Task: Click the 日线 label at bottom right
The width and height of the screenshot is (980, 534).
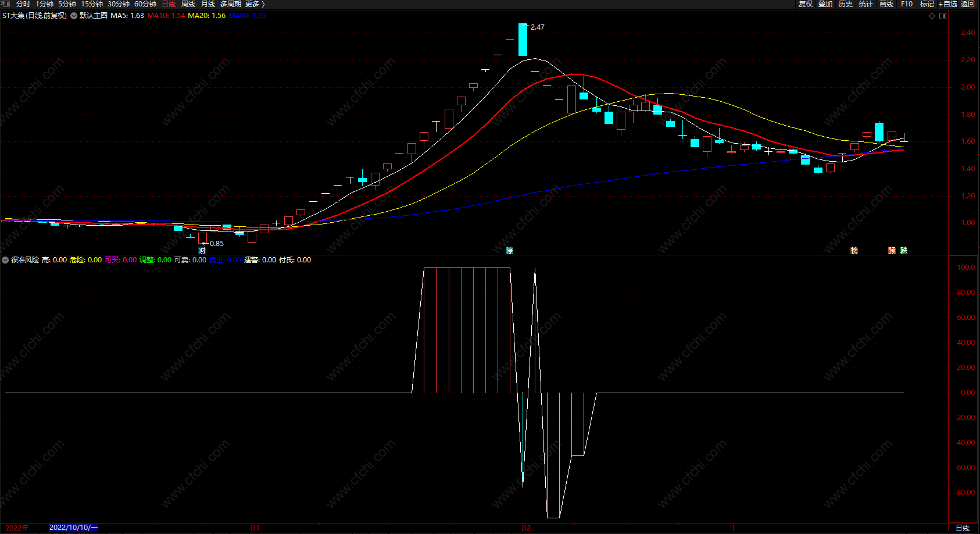Action: [963, 528]
